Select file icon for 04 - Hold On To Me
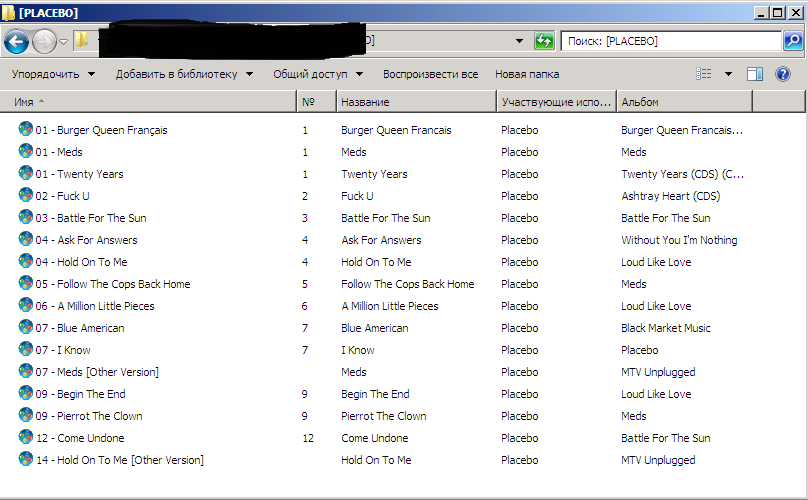 point(25,261)
